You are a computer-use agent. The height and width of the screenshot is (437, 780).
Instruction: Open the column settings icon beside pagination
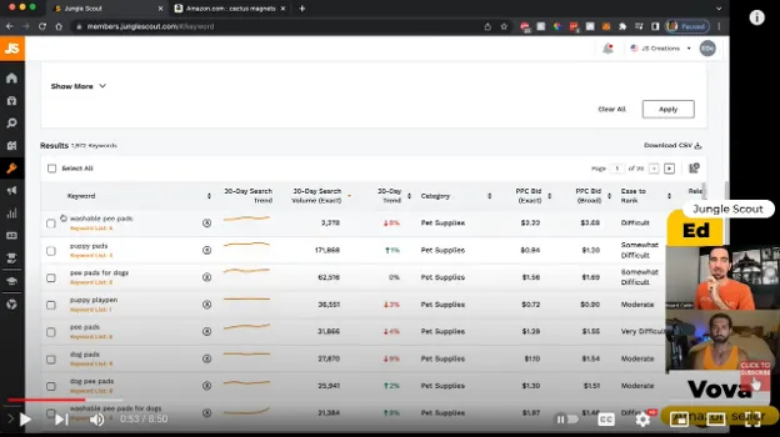click(694, 168)
